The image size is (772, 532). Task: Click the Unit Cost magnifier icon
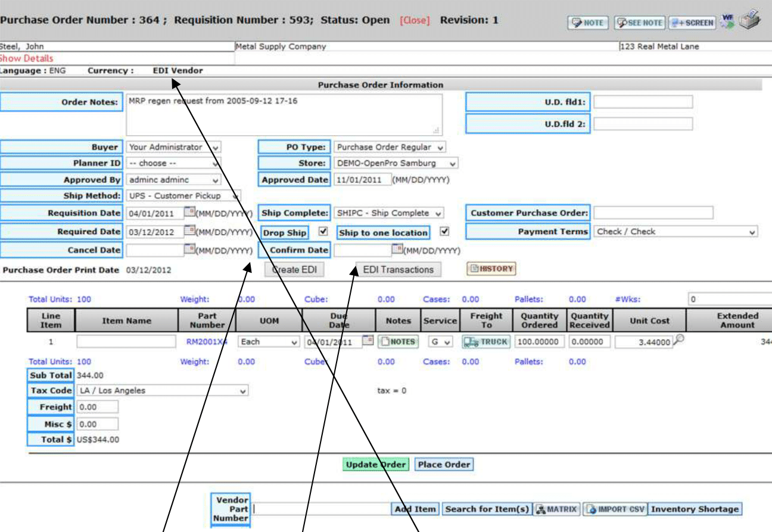point(680,340)
